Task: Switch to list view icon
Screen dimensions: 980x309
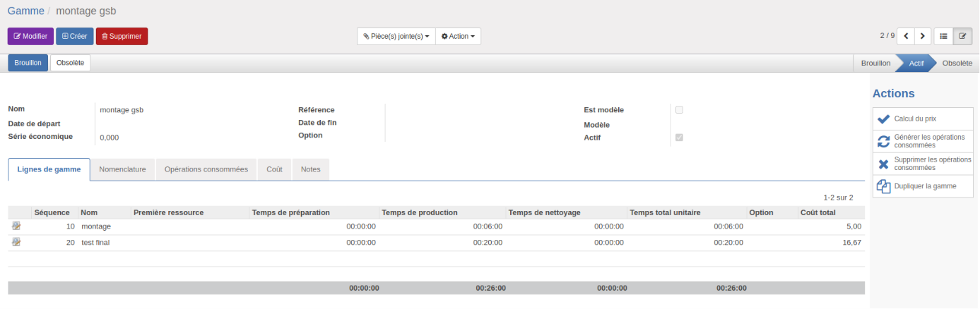Action: tap(943, 36)
